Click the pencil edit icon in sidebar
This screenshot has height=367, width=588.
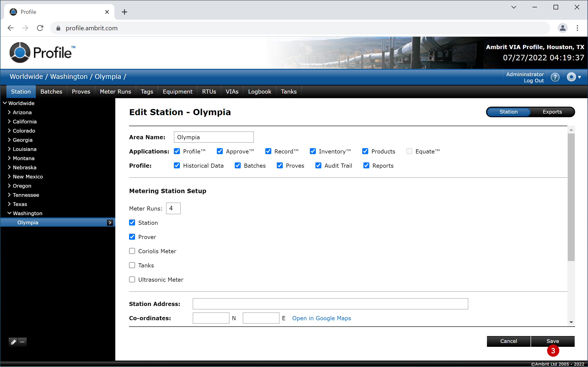13,342
